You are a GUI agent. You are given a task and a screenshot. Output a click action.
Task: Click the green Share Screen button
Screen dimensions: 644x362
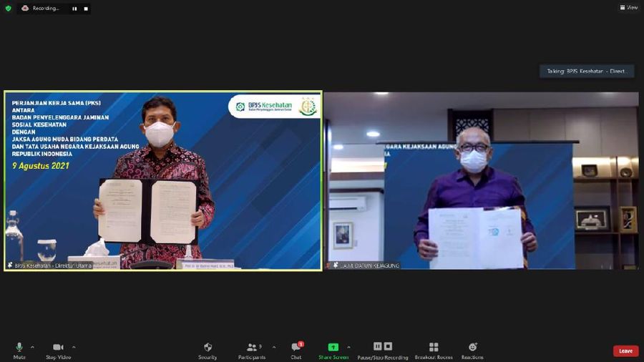(333, 351)
